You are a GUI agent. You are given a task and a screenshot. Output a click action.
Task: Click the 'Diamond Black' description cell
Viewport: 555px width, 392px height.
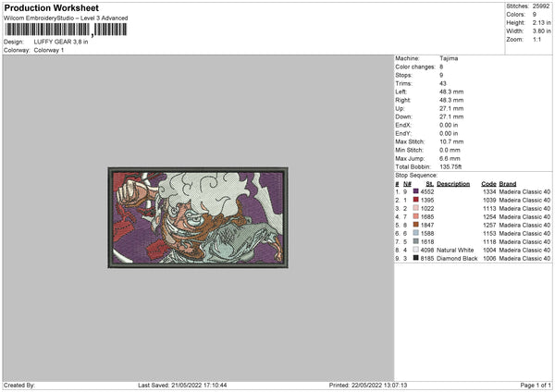457,259
